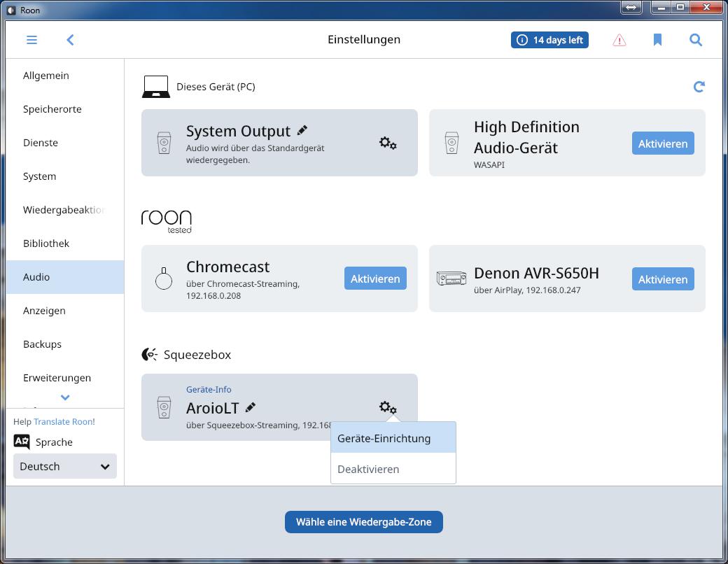The width and height of the screenshot is (728, 564).
Task: Open the bookmarks icon
Action: [657, 40]
